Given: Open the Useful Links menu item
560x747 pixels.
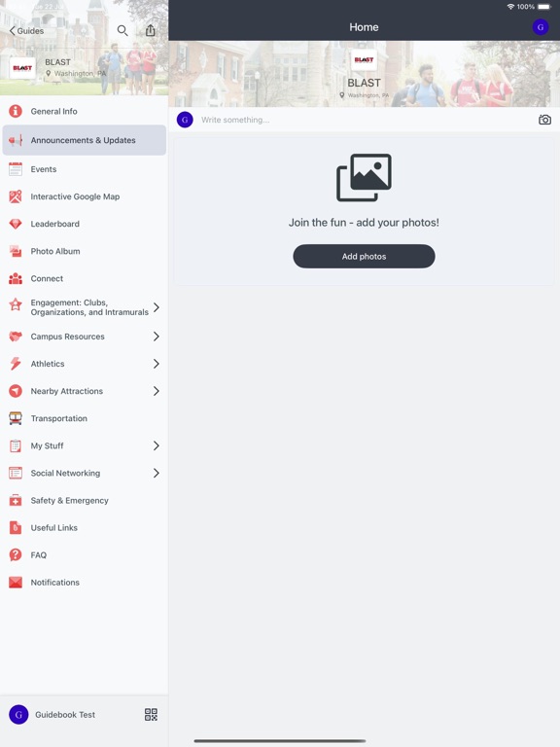Looking at the screenshot, I should [x=84, y=528].
